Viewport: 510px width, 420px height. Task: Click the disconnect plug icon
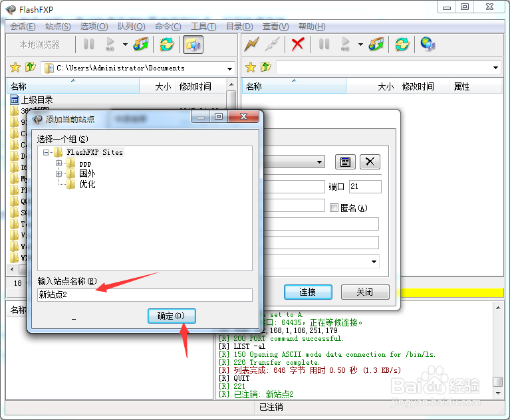[x=272, y=45]
